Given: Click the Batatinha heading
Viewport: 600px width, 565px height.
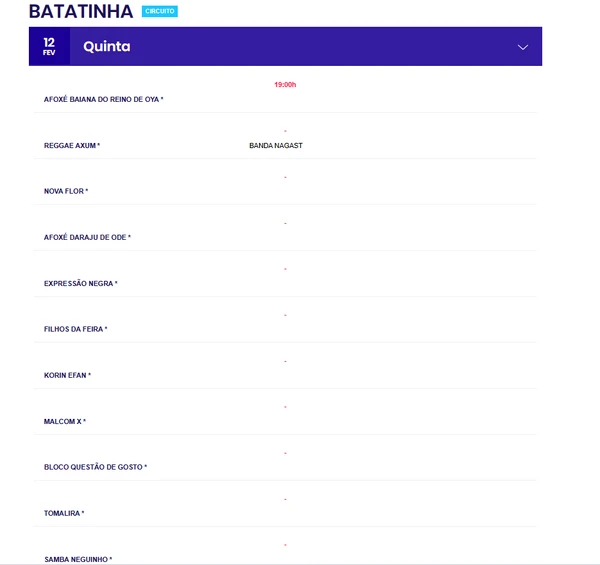Looking at the screenshot, I should click(81, 12).
